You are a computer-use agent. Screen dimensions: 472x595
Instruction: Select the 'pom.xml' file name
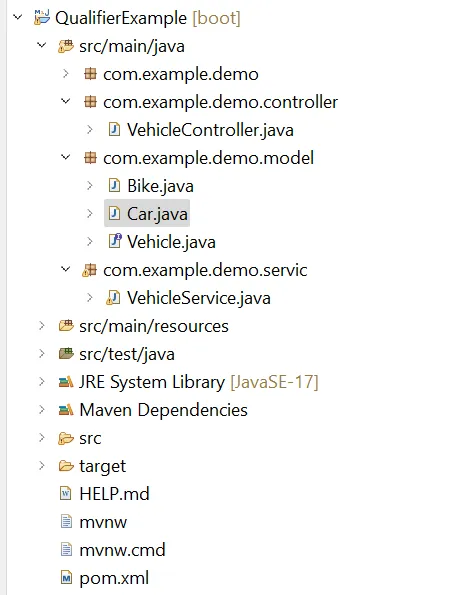point(114,579)
